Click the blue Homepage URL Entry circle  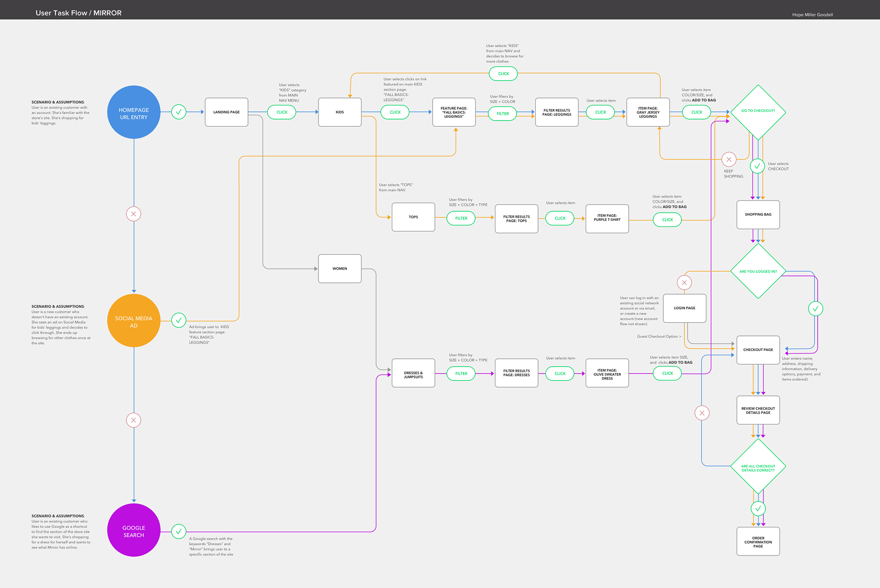pos(134,112)
